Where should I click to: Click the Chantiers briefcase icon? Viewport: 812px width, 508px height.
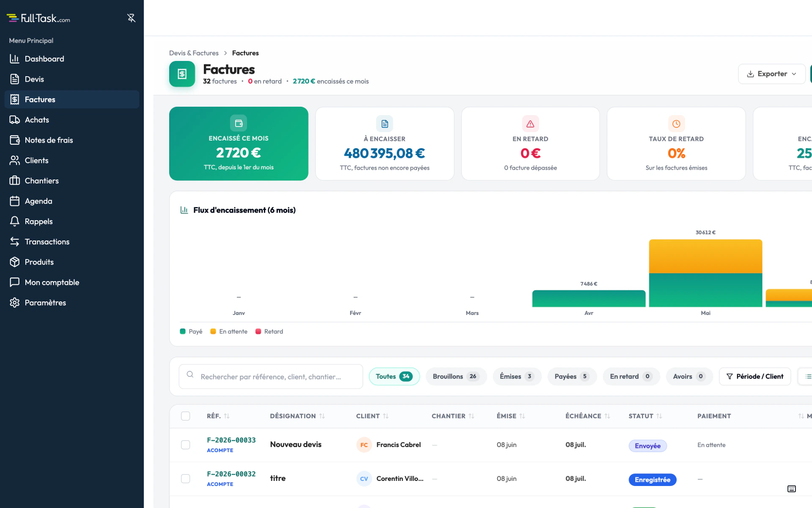pyautogui.click(x=15, y=181)
